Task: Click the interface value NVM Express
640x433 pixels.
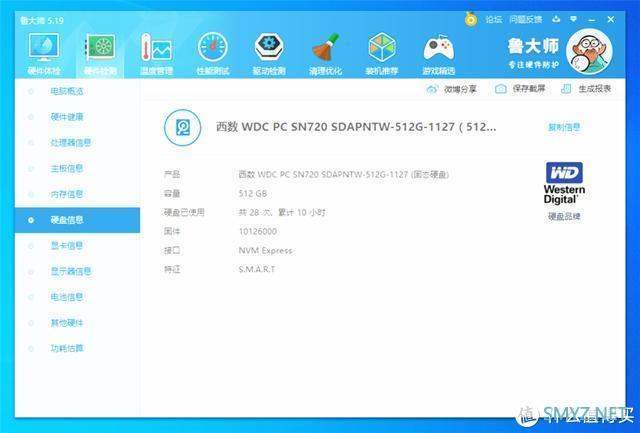Action: pos(265,251)
